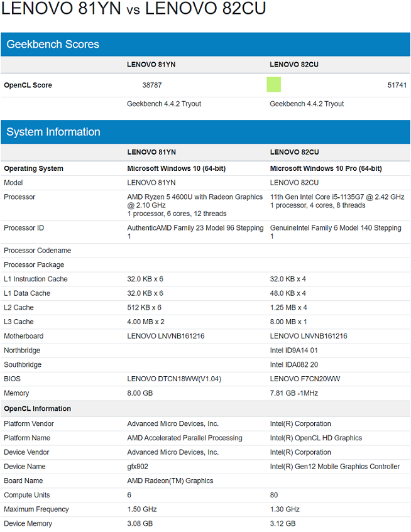Select Memory value 7.81 GB -1MHz
This screenshot has height=532, width=411.
294,393
